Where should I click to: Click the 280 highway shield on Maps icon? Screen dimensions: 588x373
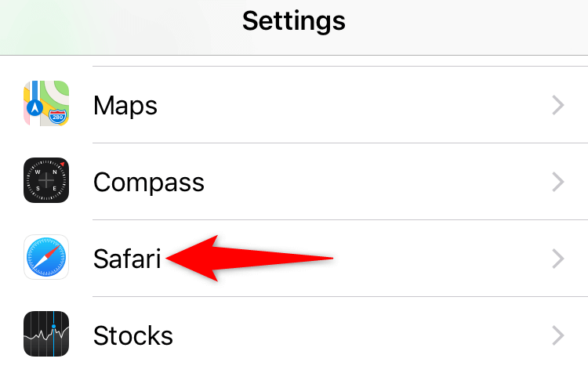(57, 116)
